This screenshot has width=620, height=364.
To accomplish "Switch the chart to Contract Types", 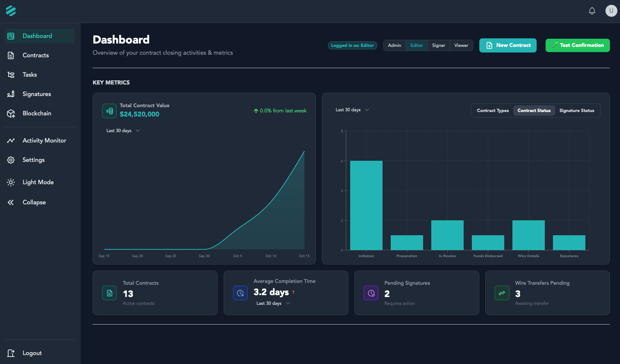I will 492,110.
